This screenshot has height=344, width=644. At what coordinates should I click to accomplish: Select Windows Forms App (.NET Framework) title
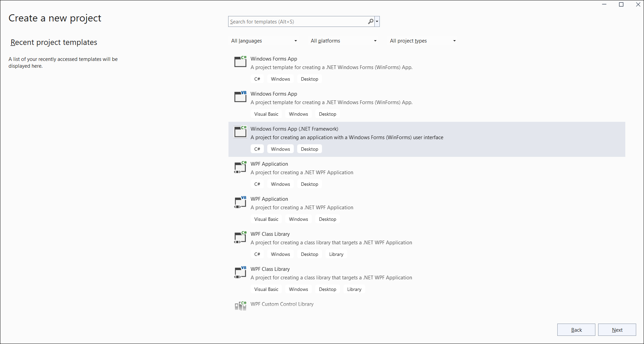(x=294, y=129)
